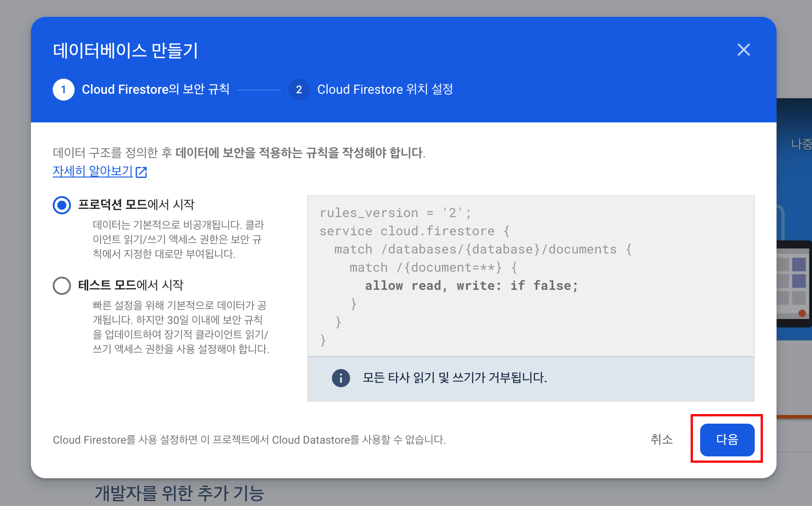Screen dimensions: 812x506
Task: Click the service cloud.firestore code line
Action: pos(415,231)
